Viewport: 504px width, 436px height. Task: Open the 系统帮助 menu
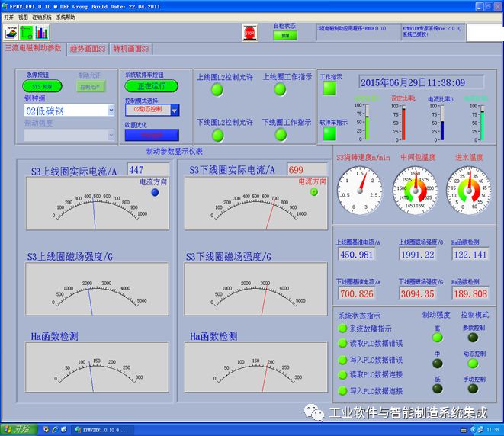tap(66, 18)
